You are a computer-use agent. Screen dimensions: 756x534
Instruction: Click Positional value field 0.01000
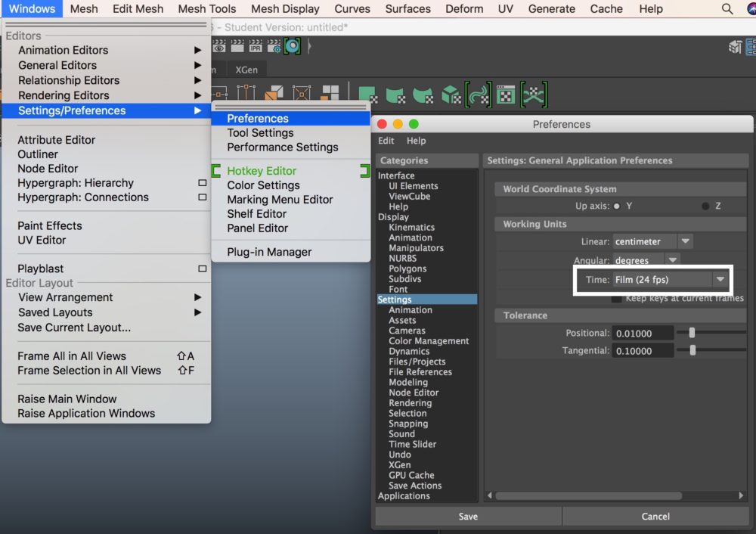click(x=643, y=334)
